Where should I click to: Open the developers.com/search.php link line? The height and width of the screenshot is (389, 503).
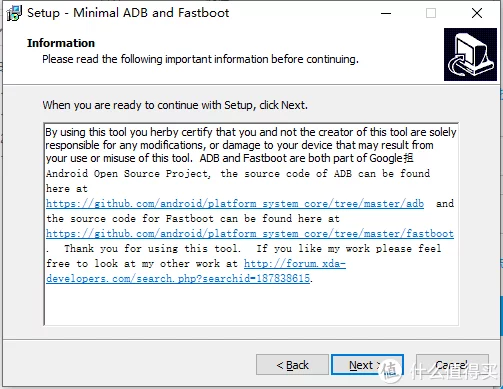pyautogui.click(x=178, y=278)
